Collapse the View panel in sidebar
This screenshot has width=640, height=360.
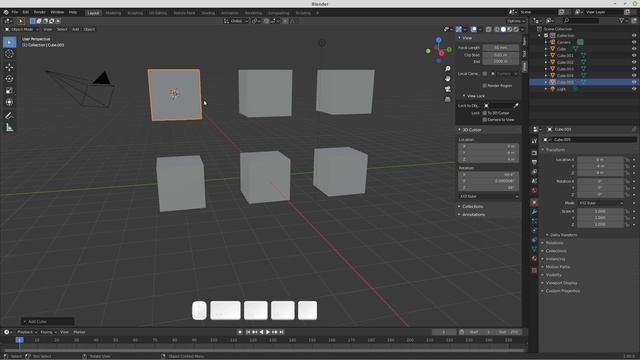pyautogui.click(x=467, y=38)
